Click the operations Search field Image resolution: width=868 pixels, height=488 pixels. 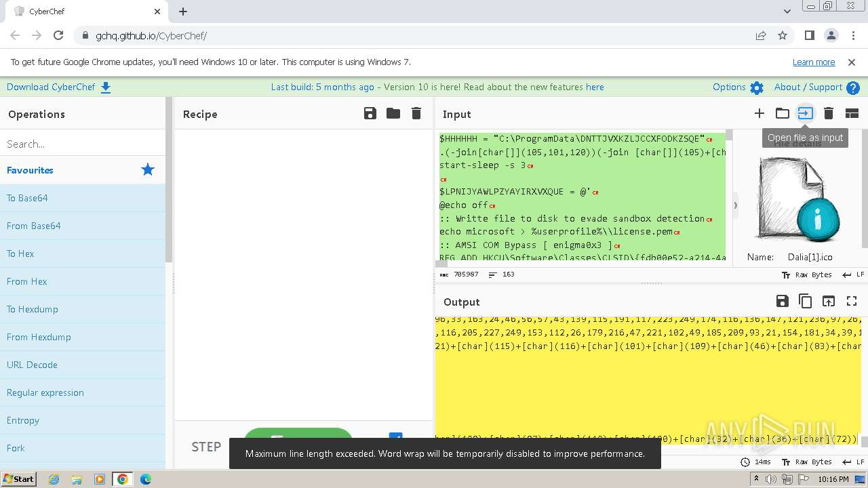pos(83,144)
